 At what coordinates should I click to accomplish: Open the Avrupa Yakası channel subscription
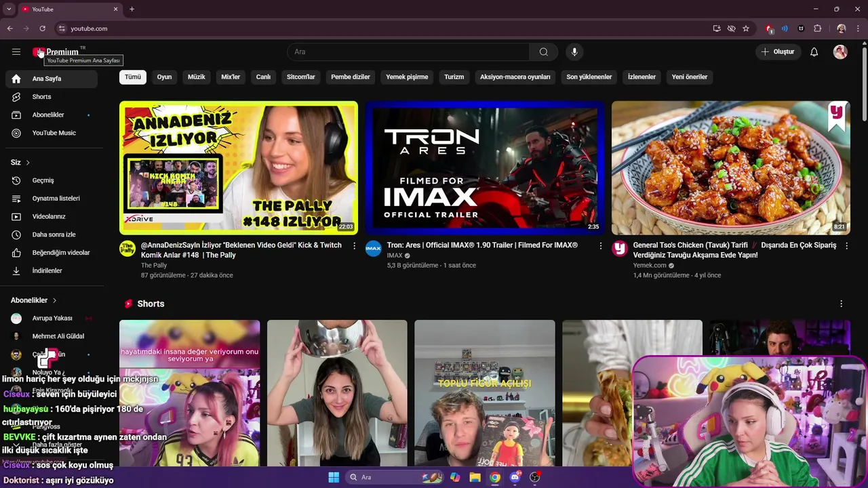(x=52, y=318)
